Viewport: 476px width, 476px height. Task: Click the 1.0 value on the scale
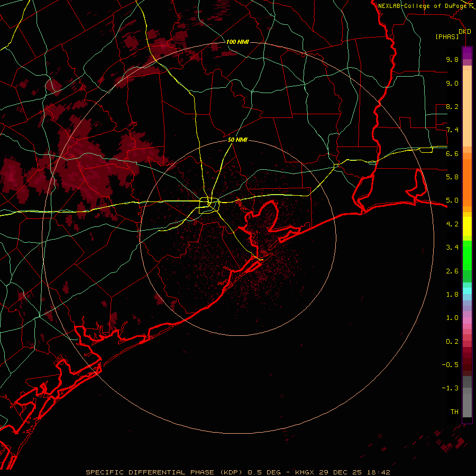452,318
